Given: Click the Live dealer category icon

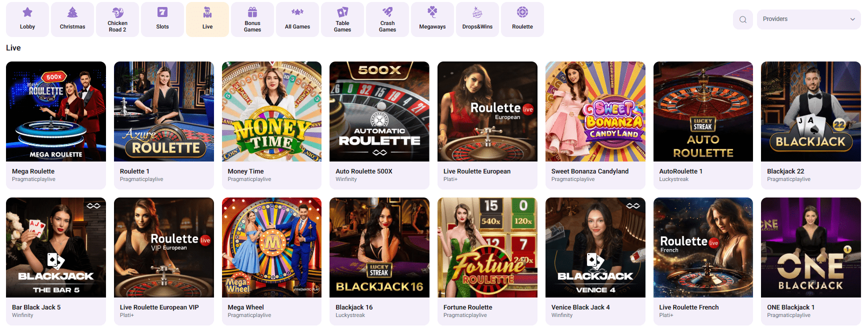Looking at the screenshot, I should tap(207, 12).
